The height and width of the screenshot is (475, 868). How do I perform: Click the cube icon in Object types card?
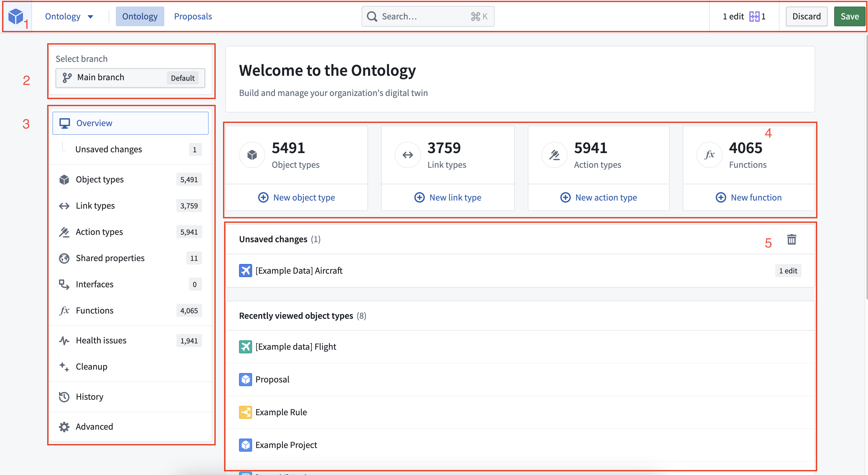pyautogui.click(x=252, y=155)
